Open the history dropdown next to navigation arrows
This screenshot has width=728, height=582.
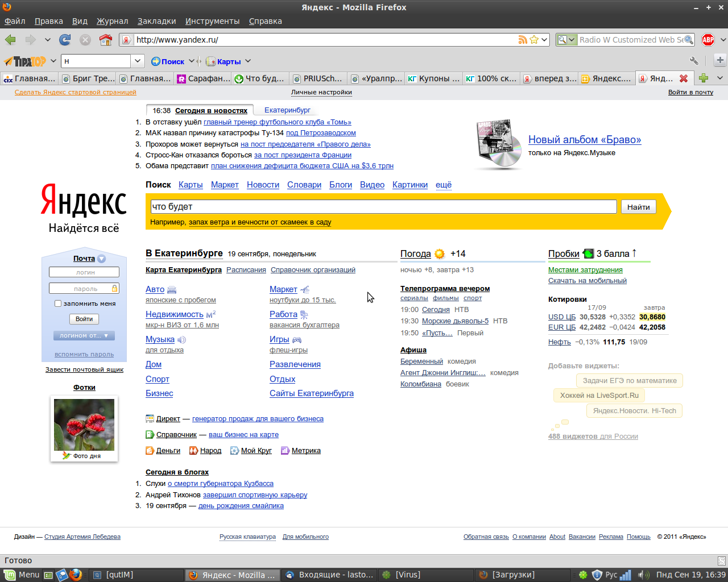point(48,40)
